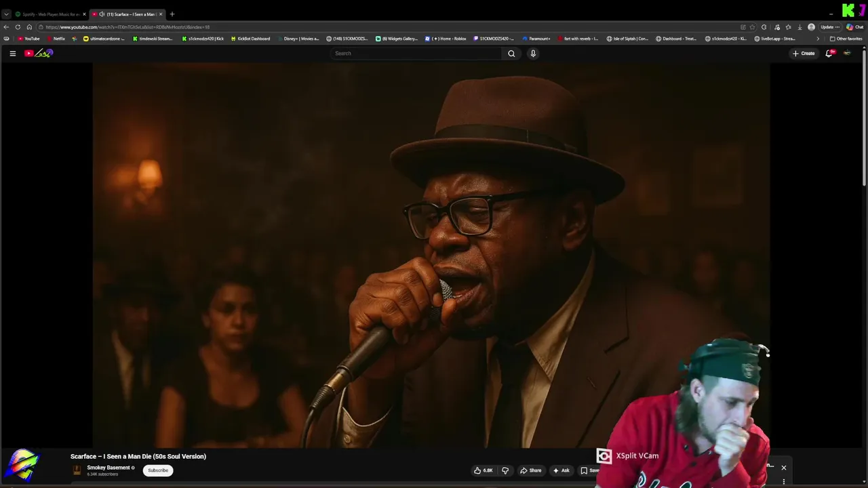Save the video to a playlist
Viewport: 868px width, 488px height.
589,470
